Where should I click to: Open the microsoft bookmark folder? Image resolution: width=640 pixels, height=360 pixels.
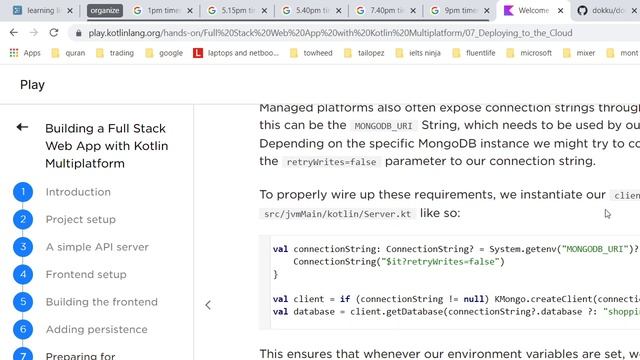(x=529, y=53)
